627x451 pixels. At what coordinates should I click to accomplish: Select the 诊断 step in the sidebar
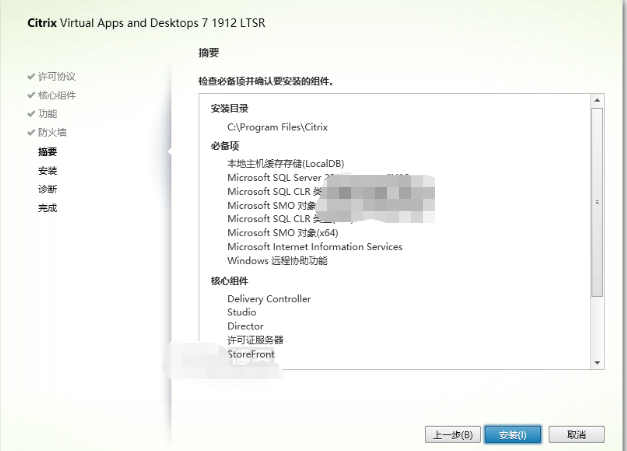point(48,189)
